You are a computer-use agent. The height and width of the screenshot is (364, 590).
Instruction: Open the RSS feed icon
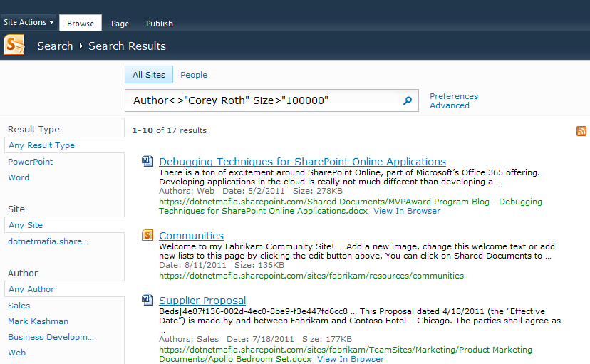pos(581,131)
